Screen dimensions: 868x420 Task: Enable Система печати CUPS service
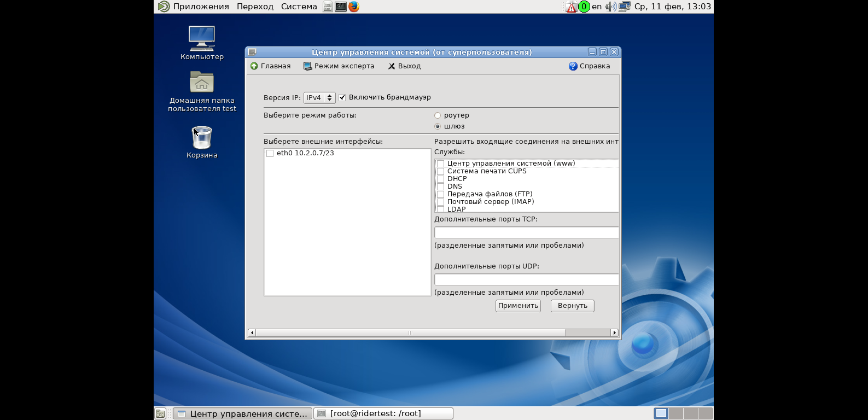(x=440, y=171)
